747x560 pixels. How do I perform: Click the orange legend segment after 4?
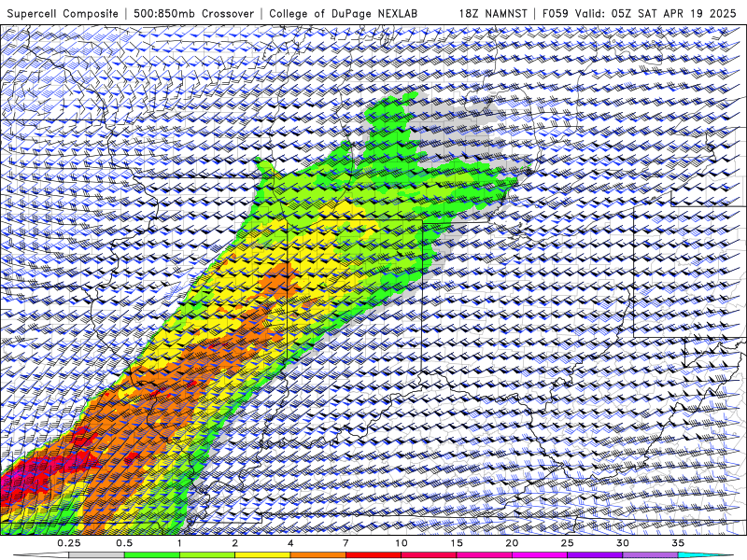pos(317,555)
